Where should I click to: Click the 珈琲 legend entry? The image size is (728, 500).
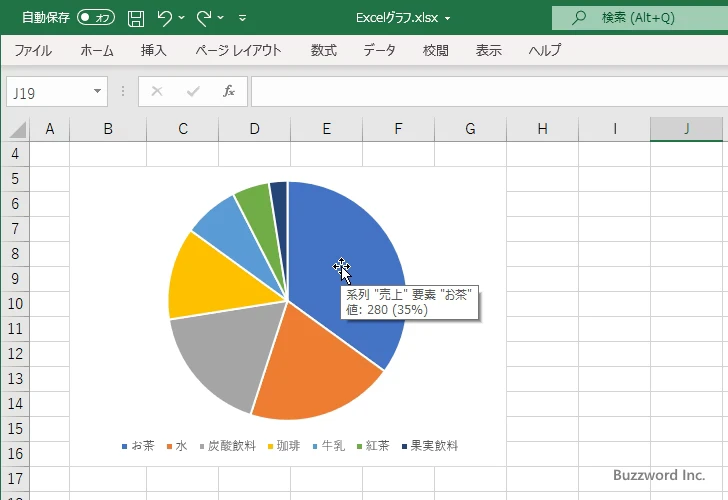point(284,446)
